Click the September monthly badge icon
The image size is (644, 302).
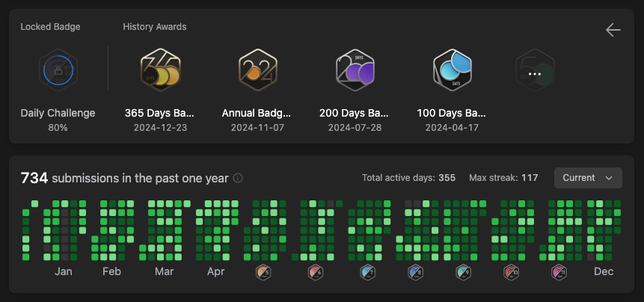pyautogui.click(x=463, y=272)
